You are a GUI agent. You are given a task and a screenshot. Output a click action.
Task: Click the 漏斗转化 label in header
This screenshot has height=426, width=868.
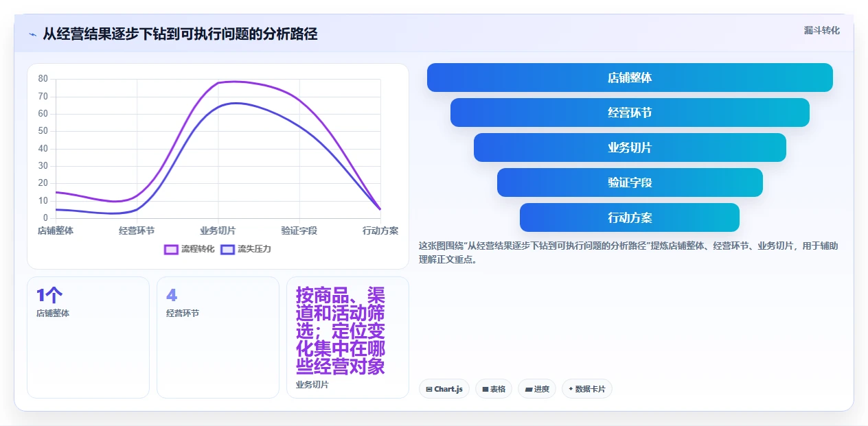pos(822,30)
